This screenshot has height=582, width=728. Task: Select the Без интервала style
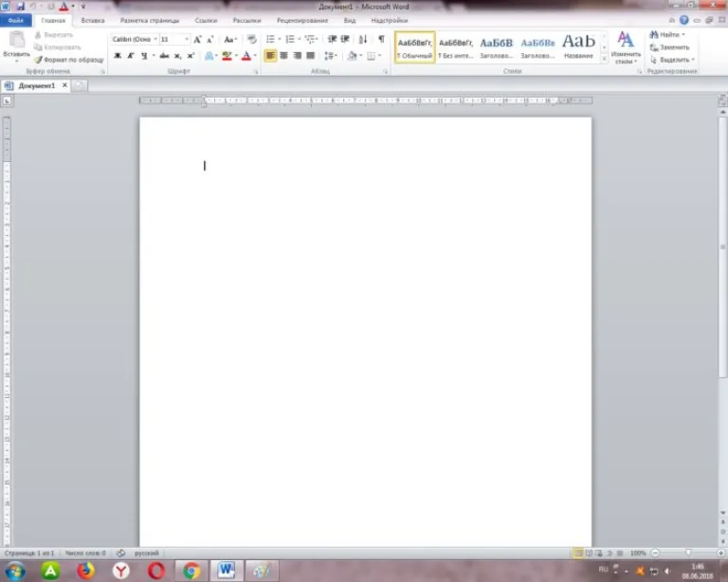tap(455, 47)
